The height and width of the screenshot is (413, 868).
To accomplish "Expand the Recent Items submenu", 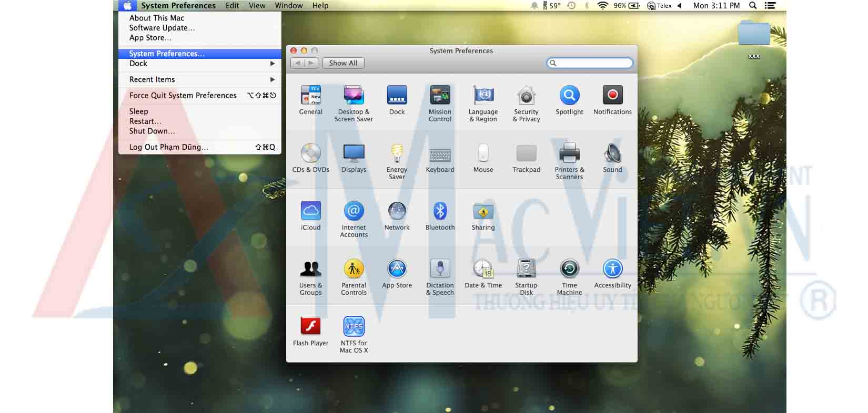I will pos(200,79).
